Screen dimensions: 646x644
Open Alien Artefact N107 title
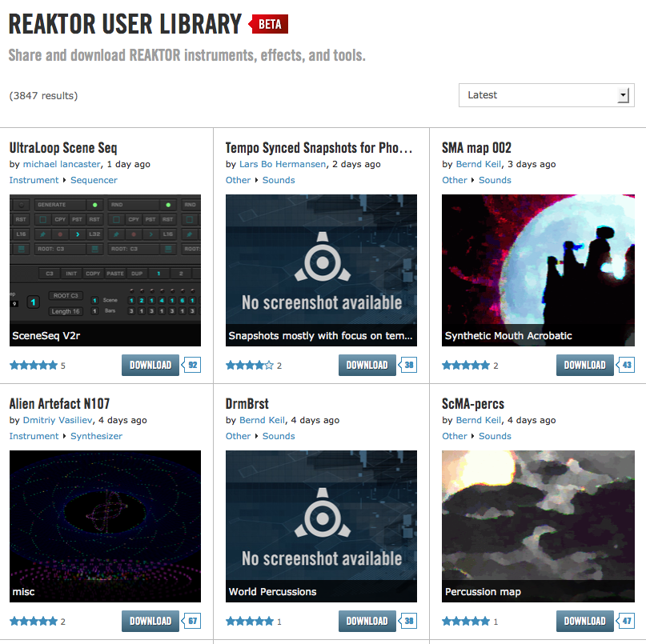[59, 403]
